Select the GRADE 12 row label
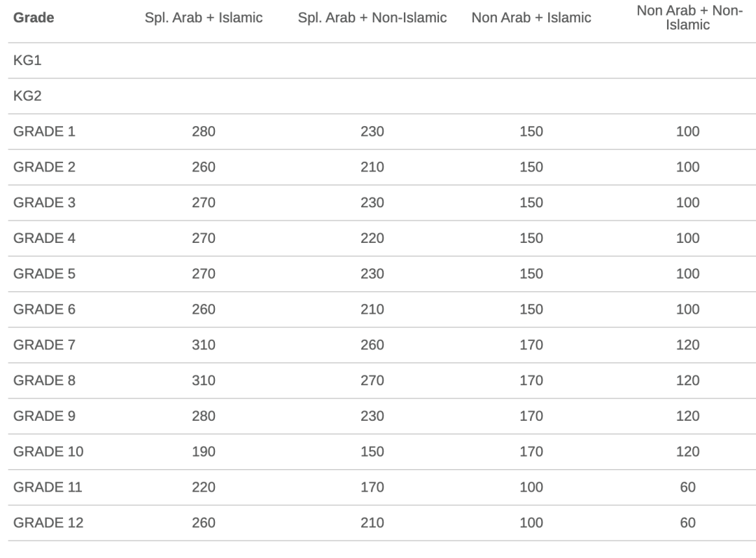The height and width of the screenshot is (558, 756). 48,523
